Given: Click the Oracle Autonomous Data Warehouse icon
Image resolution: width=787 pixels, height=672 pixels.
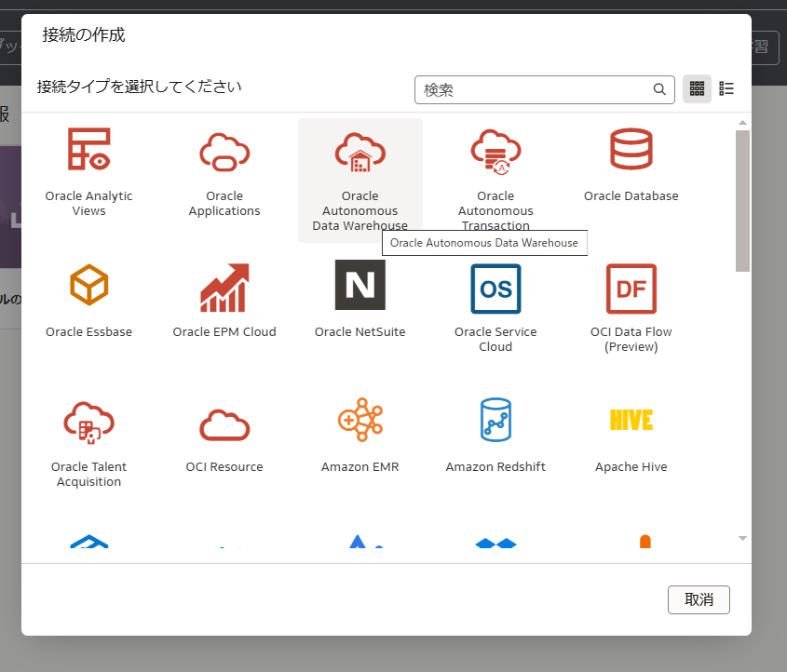Looking at the screenshot, I should click(360, 152).
